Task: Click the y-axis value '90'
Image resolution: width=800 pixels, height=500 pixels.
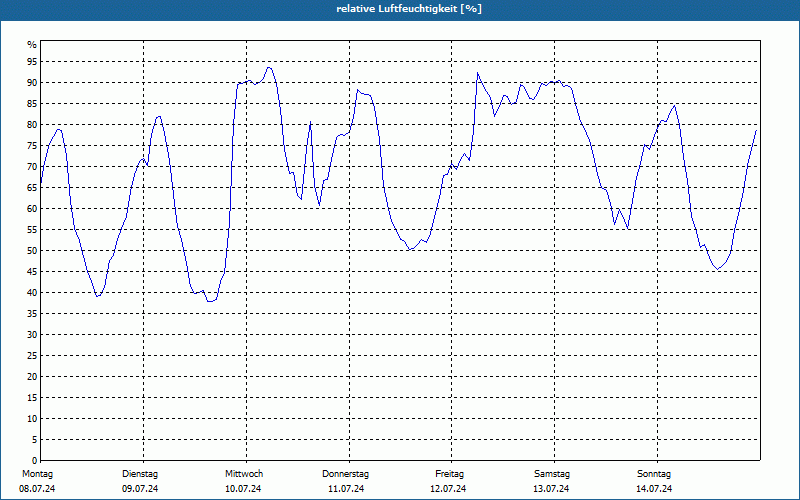Action: [32, 83]
